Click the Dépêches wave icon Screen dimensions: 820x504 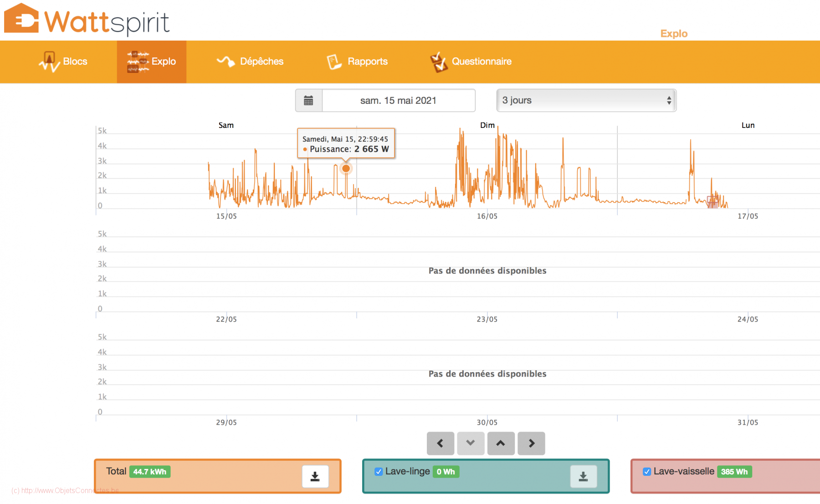[x=225, y=61]
